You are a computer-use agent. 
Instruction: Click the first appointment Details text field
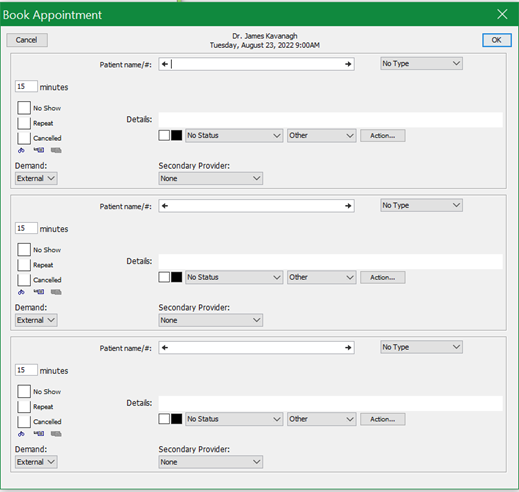330,120
